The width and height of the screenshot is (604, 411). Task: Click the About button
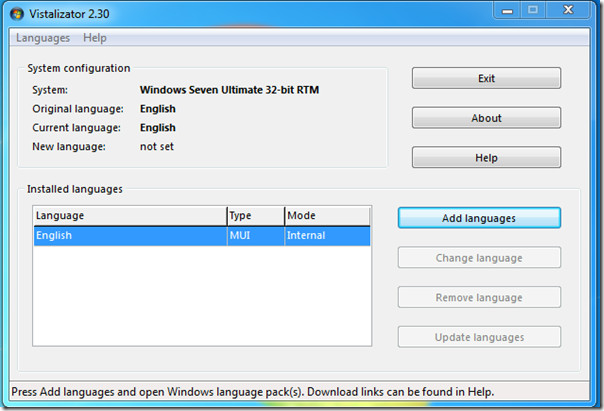tap(486, 118)
